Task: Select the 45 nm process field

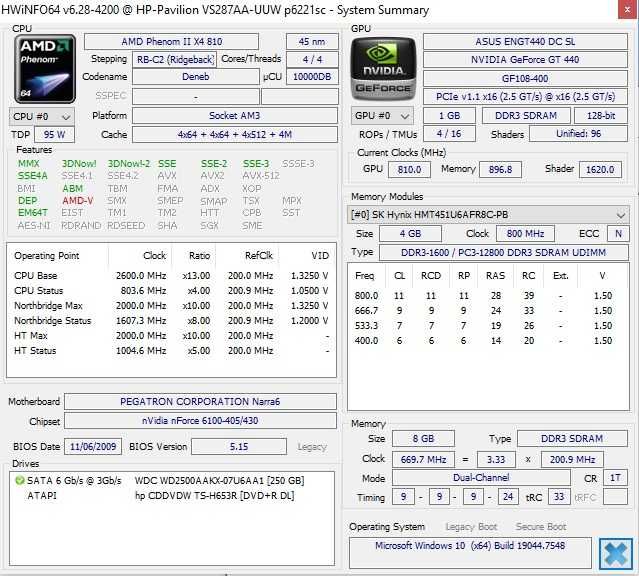Action: tap(312, 42)
